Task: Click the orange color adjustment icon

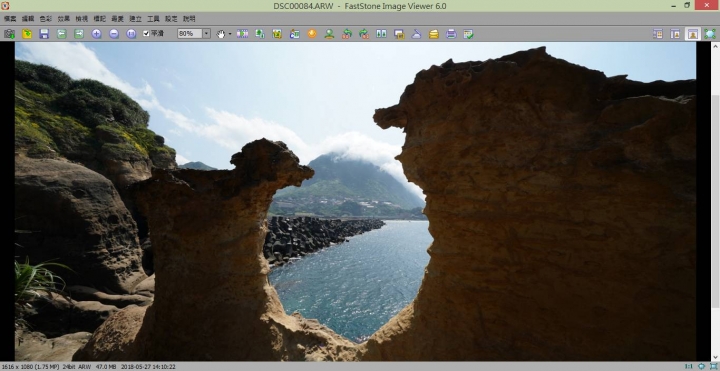Action: tap(312, 34)
